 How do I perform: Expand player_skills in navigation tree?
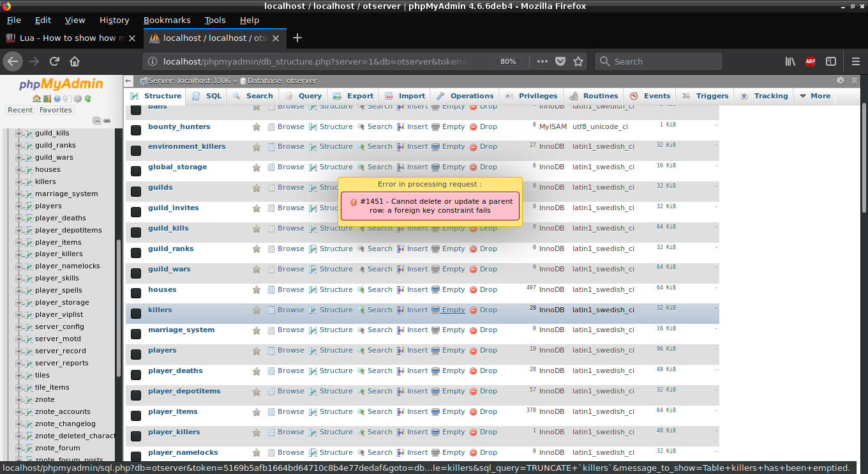pyautogui.click(x=19, y=278)
